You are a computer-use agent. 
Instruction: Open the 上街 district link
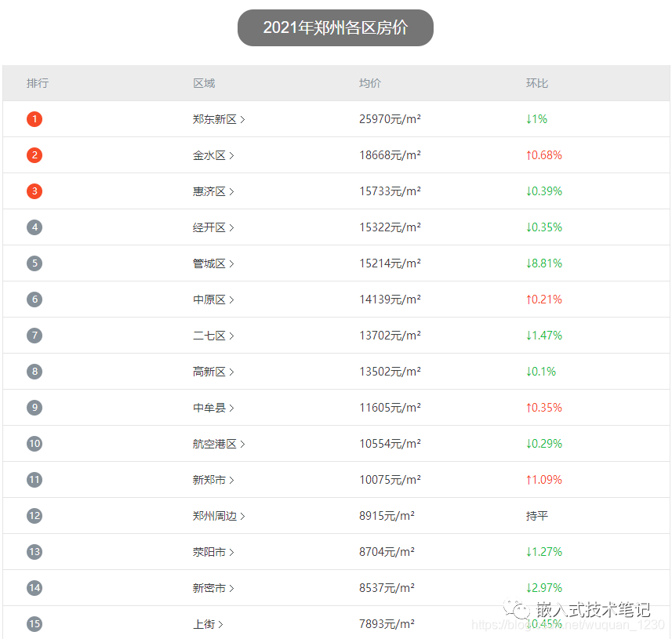[x=208, y=623]
